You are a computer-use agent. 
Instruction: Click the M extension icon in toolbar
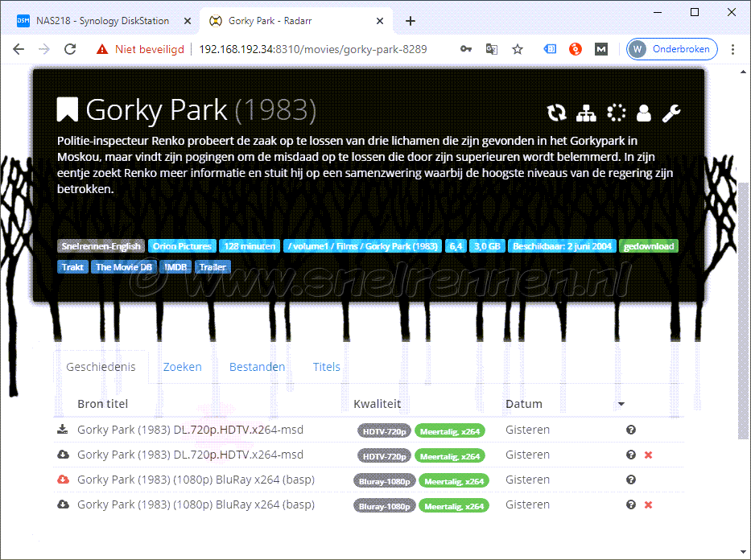(x=601, y=49)
